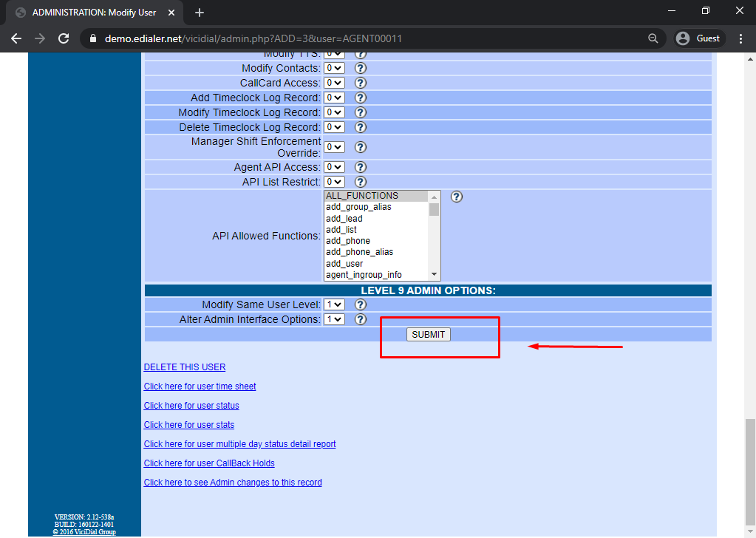This screenshot has height=538, width=756.
Task: Open help for API Allowed Functions
Action: point(456,197)
